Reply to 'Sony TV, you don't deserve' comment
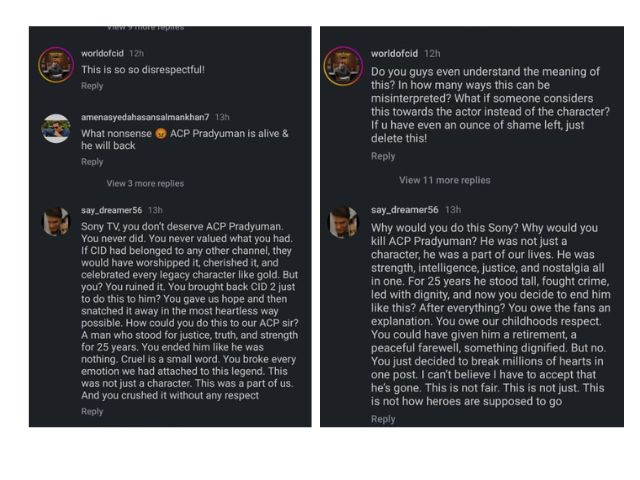The width and height of the screenshot is (640, 480). [92, 411]
